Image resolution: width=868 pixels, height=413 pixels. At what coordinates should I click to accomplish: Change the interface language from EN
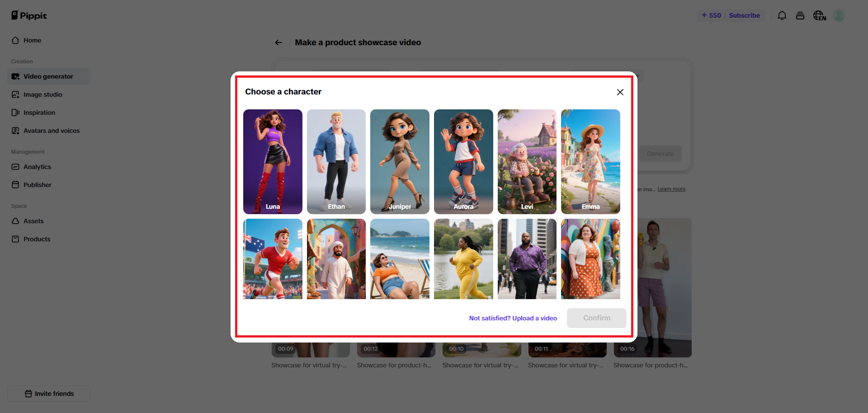819,15
